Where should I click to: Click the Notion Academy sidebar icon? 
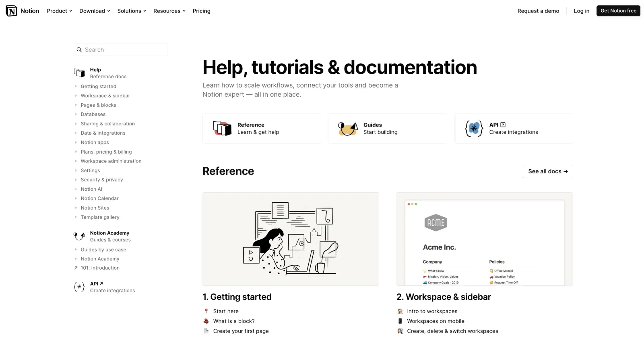pos(80,236)
